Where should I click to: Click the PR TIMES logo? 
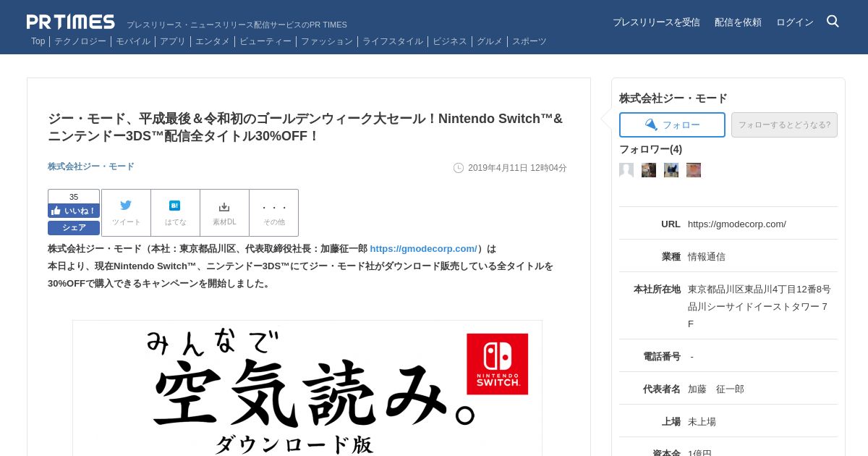(70, 22)
